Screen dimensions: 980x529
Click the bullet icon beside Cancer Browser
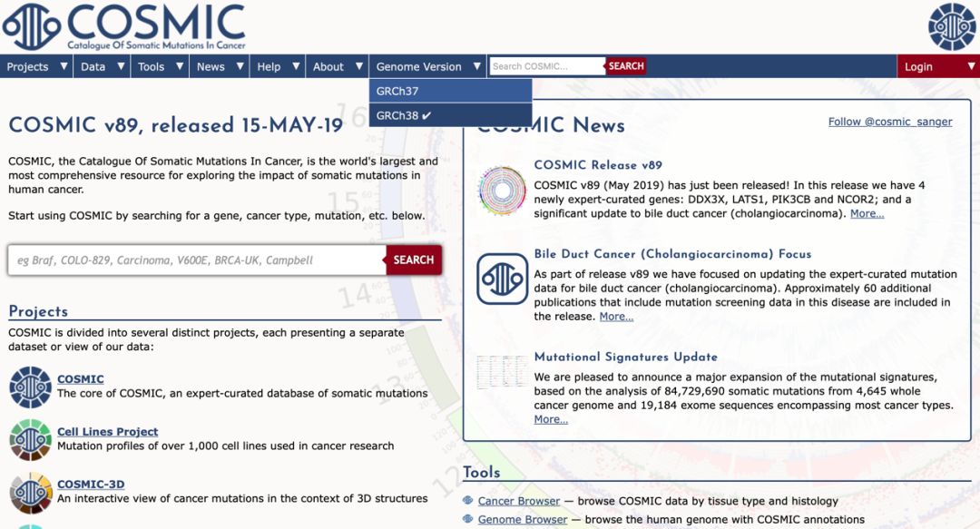tap(467, 500)
